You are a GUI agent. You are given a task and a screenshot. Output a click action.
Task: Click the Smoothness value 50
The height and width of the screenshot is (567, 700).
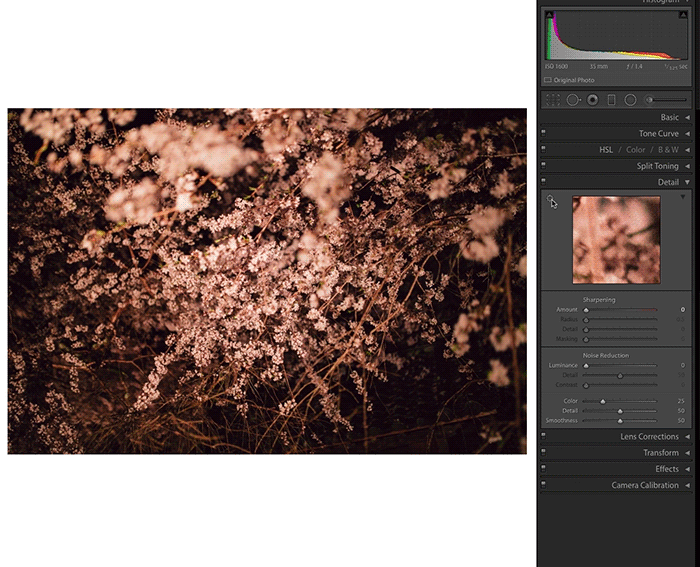[x=681, y=421]
